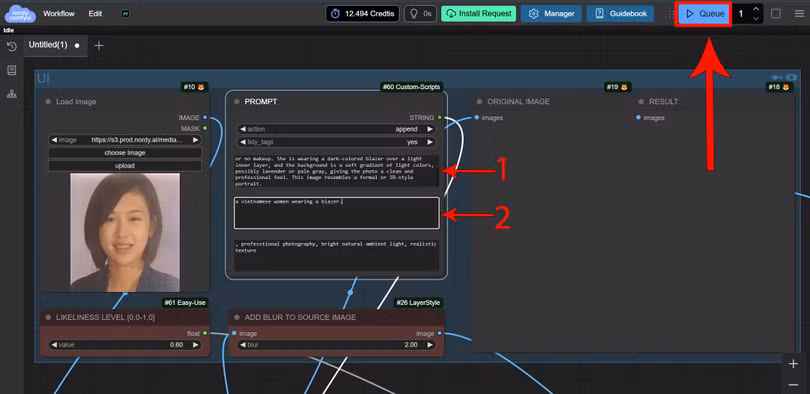Open the Workflow menu

(59, 14)
